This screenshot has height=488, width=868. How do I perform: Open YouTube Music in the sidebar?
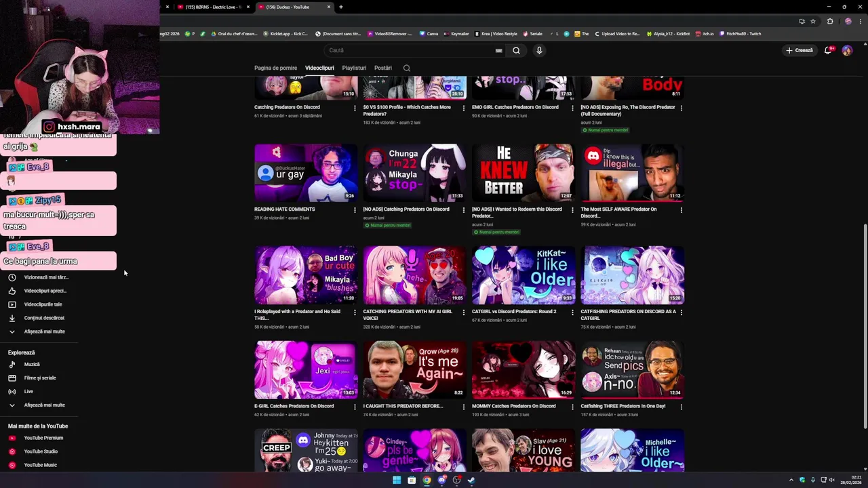tap(40, 465)
